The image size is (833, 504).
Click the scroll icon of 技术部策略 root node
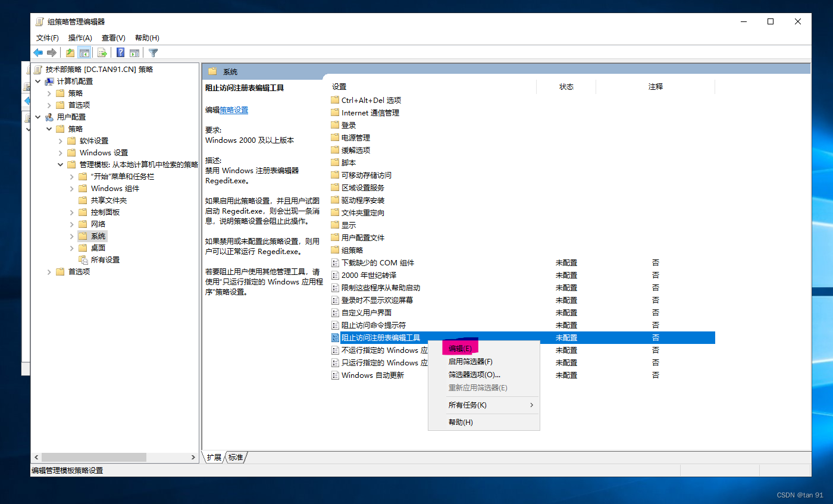38,69
